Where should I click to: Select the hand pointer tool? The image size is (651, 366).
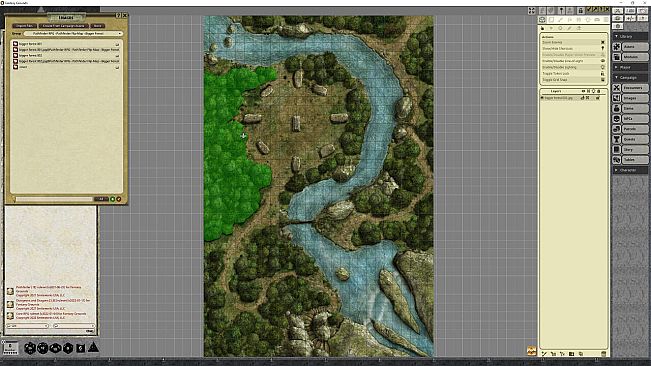543,28
